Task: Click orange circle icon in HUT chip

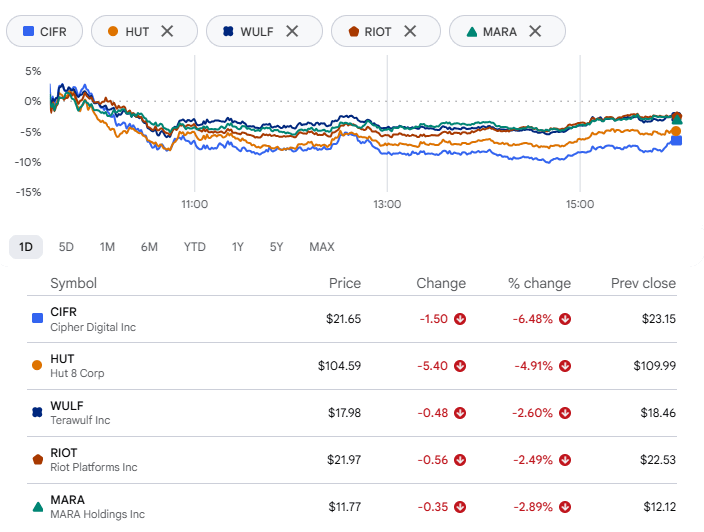Action: [x=113, y=31]
